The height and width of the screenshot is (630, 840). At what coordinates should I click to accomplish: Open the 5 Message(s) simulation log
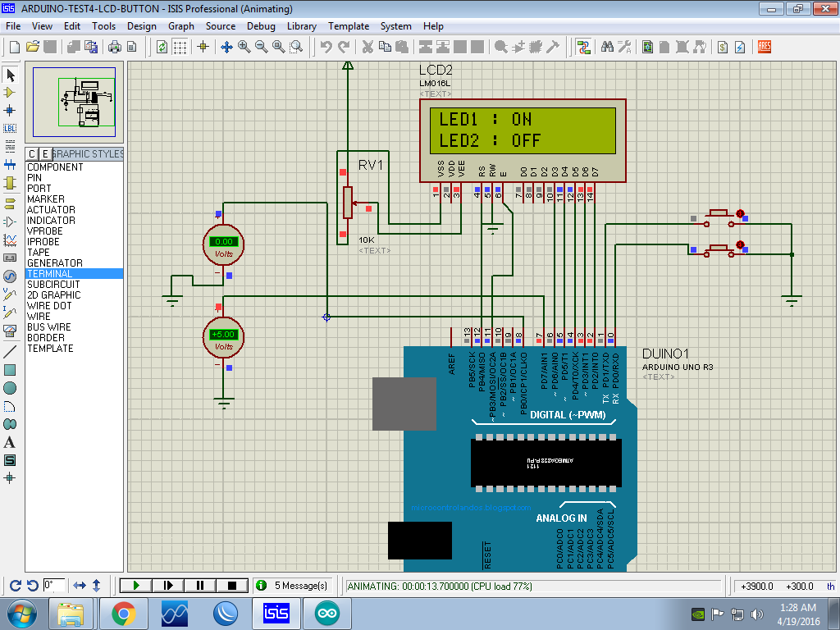[293, 586]
